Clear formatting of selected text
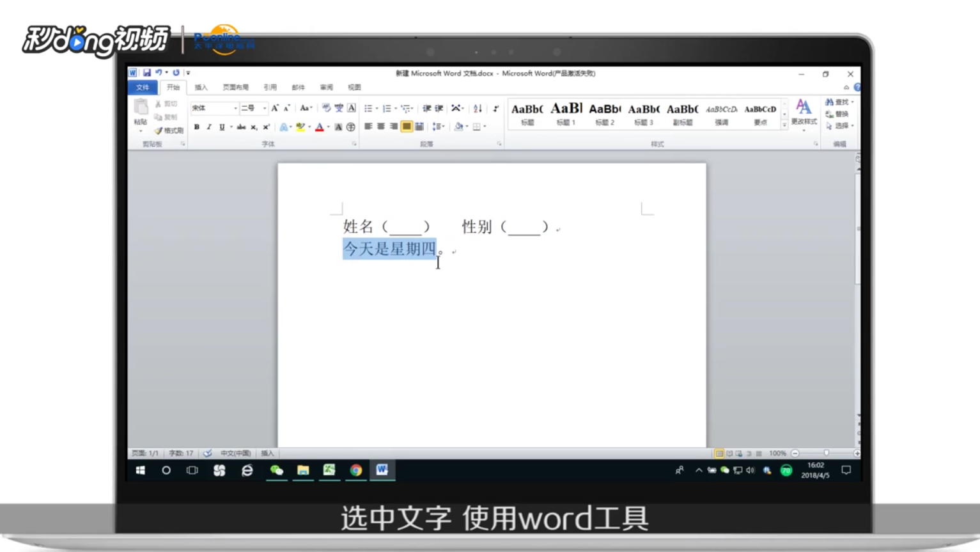The width and height of the screenshot is (980, 552). pos(326,108)
